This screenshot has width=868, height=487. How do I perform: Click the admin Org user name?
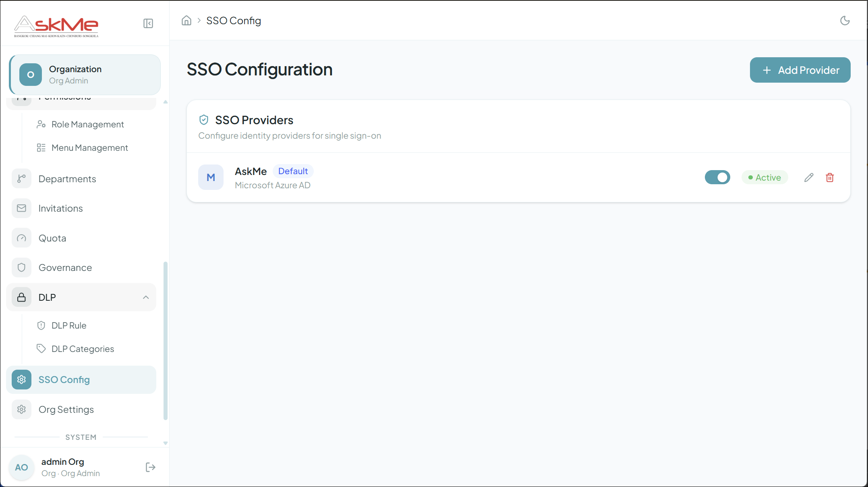tap(62, 462)
